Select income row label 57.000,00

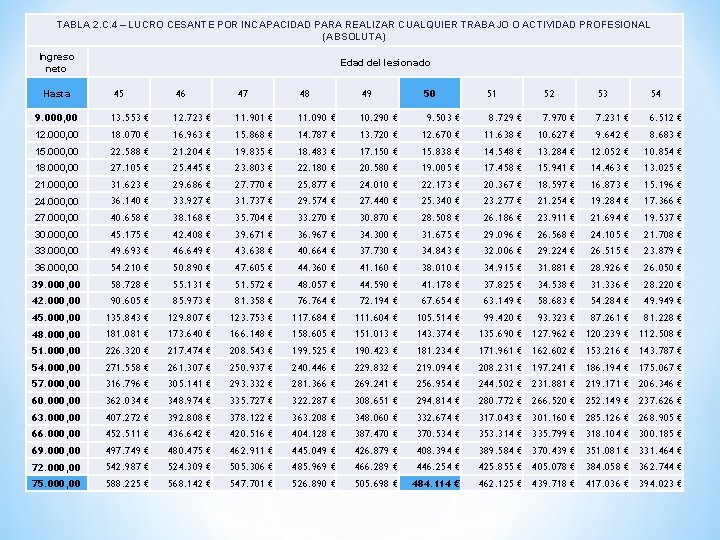click(56, 384)
